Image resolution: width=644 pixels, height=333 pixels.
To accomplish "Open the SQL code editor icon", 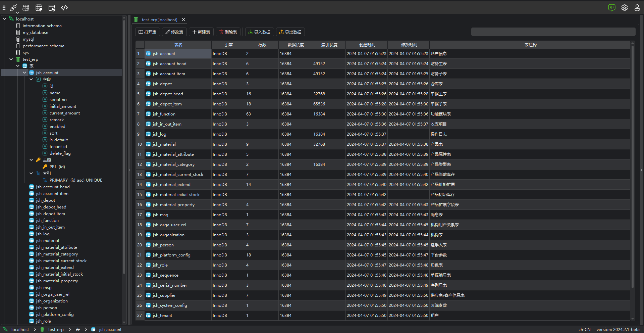I will [x=64, y=8].
